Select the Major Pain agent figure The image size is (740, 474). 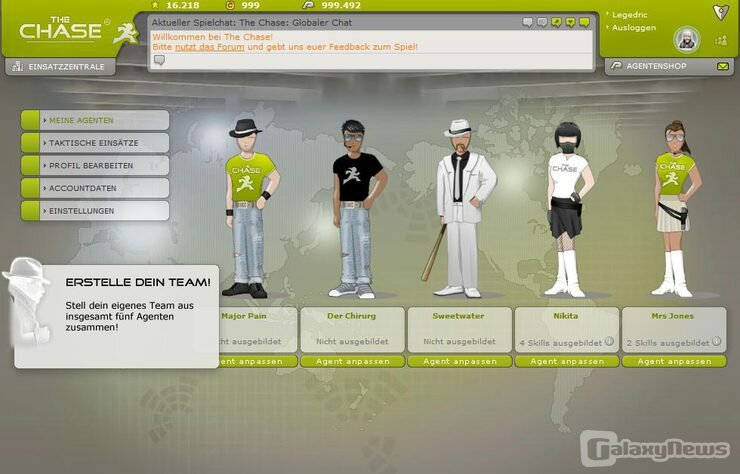click(249, 208)
